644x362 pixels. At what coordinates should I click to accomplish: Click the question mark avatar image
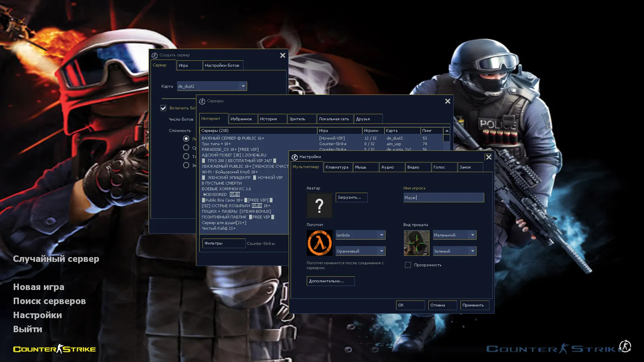[x=319, y=206]
